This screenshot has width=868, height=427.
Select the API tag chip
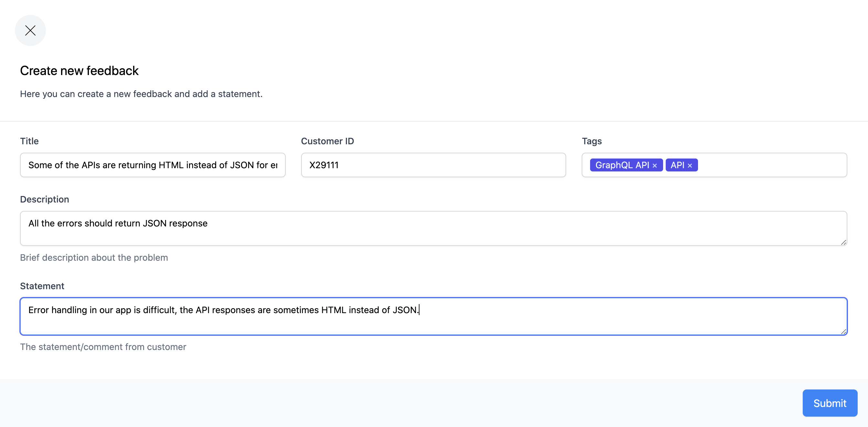tap(677, 165)
